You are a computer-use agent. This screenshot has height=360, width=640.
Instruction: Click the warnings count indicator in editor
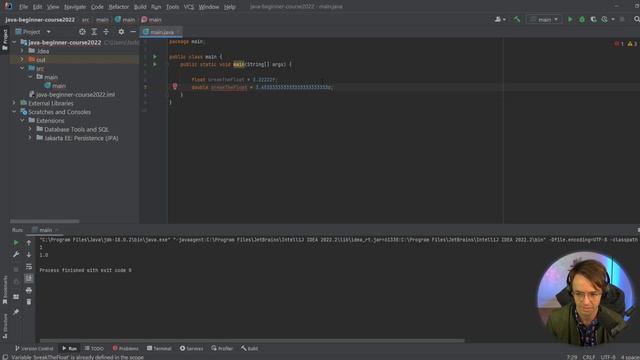click(632, 44)
